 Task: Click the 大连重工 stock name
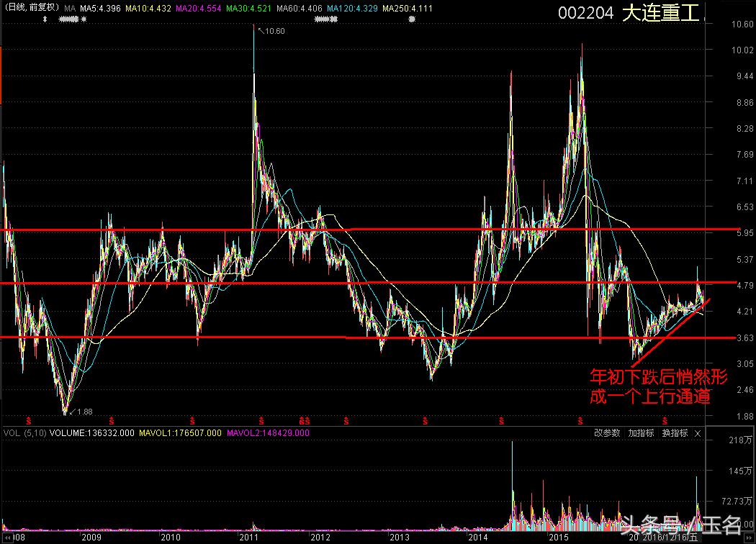point(660,13)
